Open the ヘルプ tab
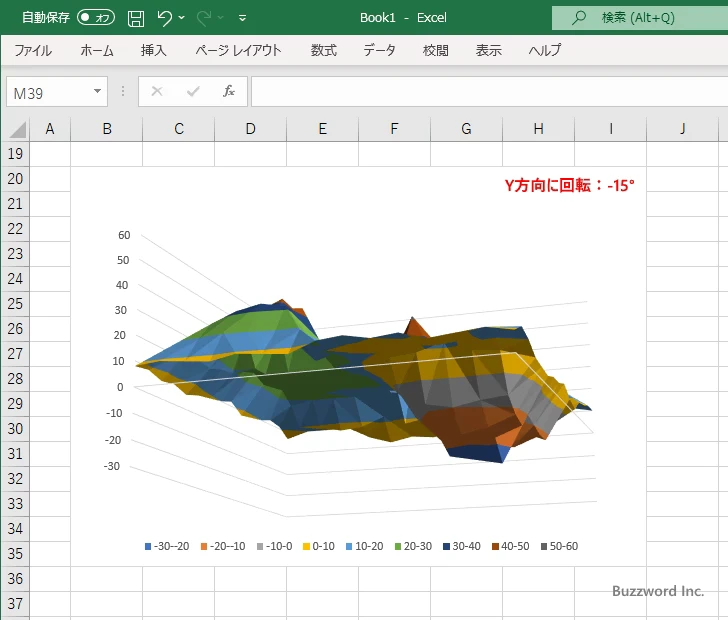The image size is (728, 620). (545, 50)
